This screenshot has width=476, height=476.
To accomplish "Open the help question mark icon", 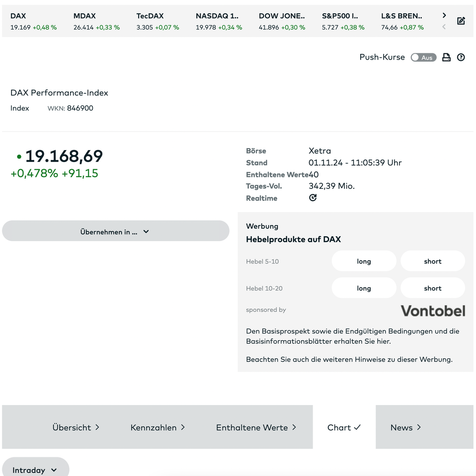I will pyautogui.click(x=461, y=58).
